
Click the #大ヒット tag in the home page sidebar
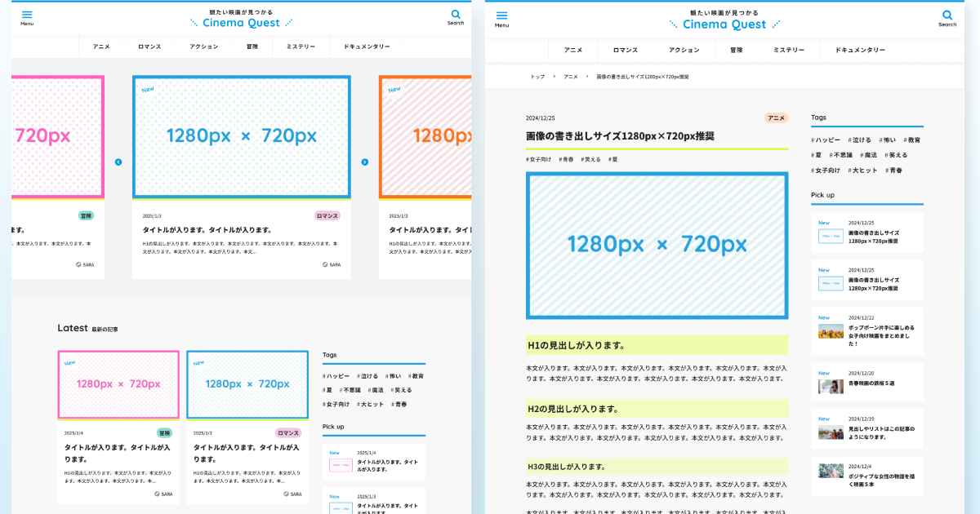tap(371, 404)
